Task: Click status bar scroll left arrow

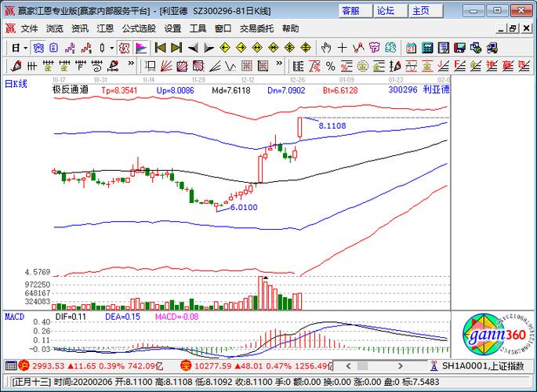Action: [x=348, y=366]
